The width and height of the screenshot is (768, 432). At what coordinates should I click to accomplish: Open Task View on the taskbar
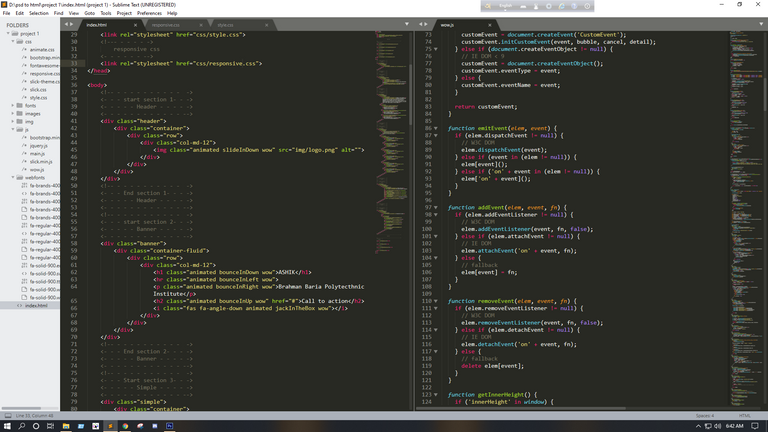tap(50, 426)
